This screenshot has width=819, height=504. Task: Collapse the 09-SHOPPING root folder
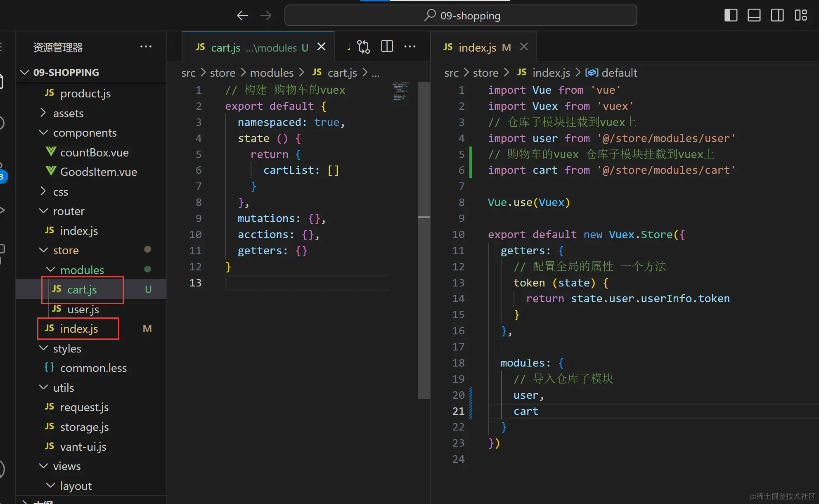91,73
